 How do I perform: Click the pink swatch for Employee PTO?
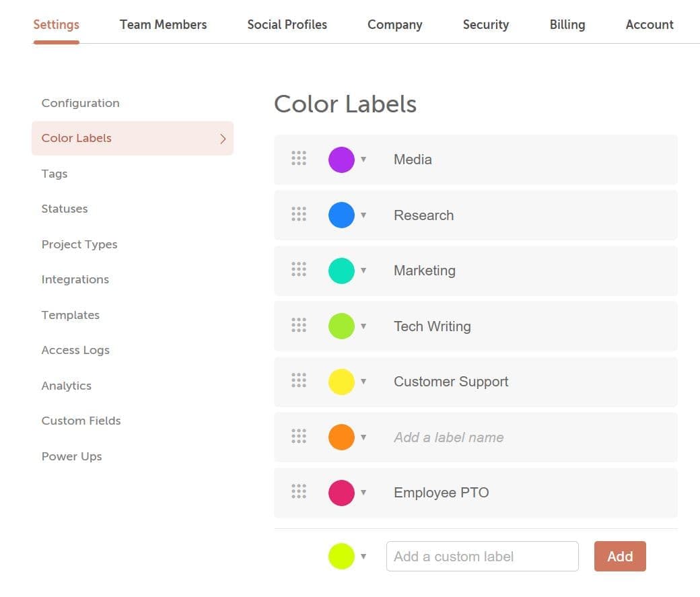341,493
